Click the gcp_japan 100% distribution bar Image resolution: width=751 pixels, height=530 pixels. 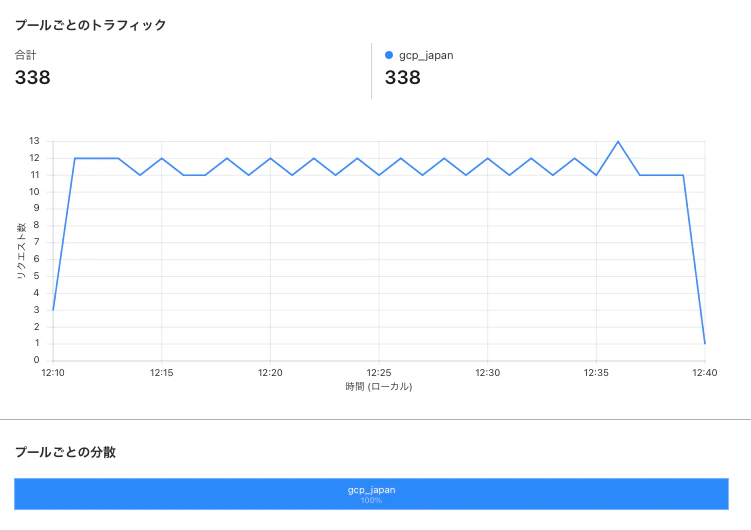pyautogui.click(x=371, y=494)
